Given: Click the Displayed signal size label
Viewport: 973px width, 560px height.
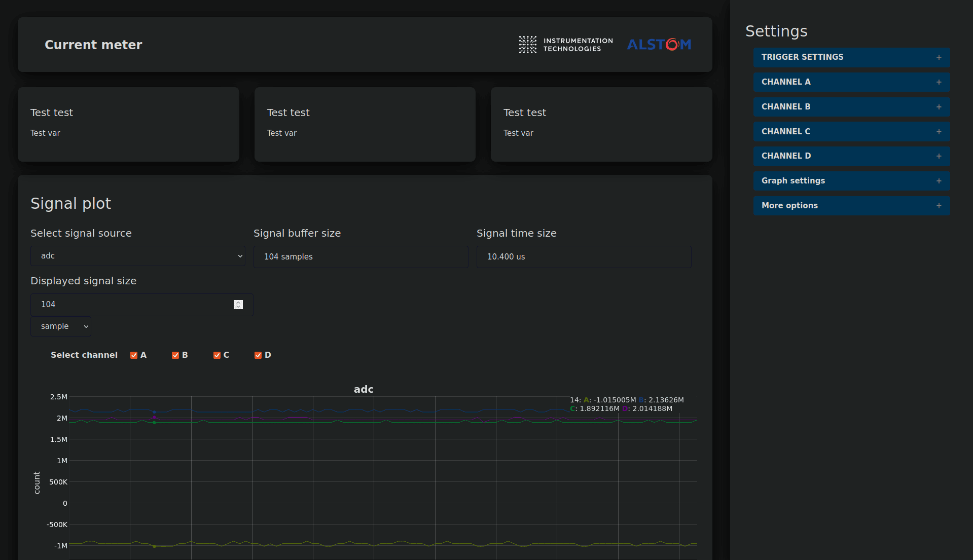Looking at the screenshot, I should coord(84,281).
